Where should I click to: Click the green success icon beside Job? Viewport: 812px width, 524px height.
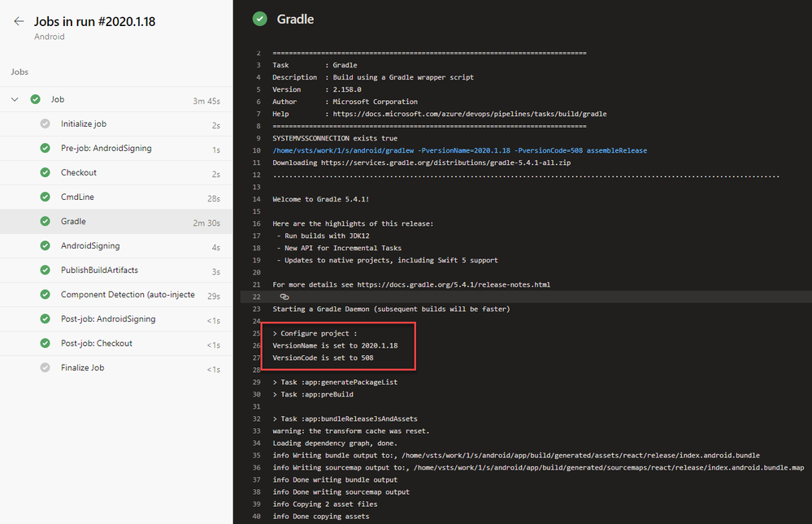tap(35, 99)
